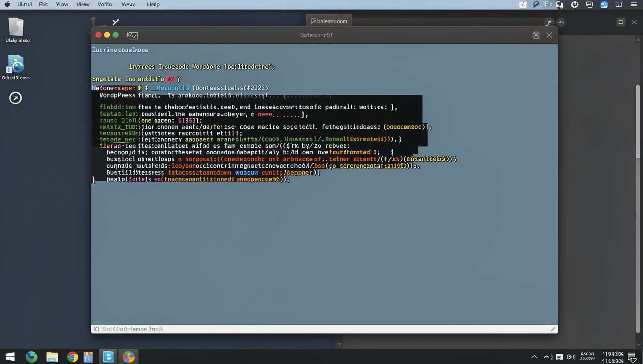Zoom window with the green dot

click(116, 35)
